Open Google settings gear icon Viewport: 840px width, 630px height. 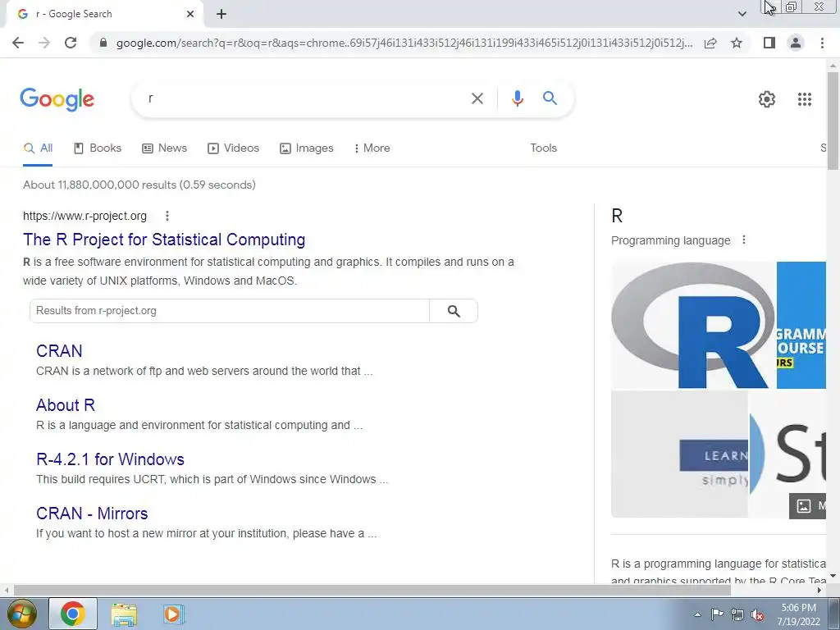(767, 99)
